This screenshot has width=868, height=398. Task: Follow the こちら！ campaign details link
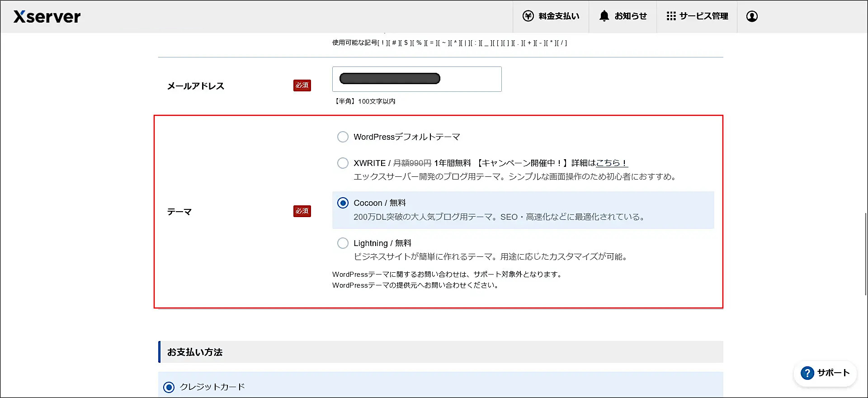point(612,163)
